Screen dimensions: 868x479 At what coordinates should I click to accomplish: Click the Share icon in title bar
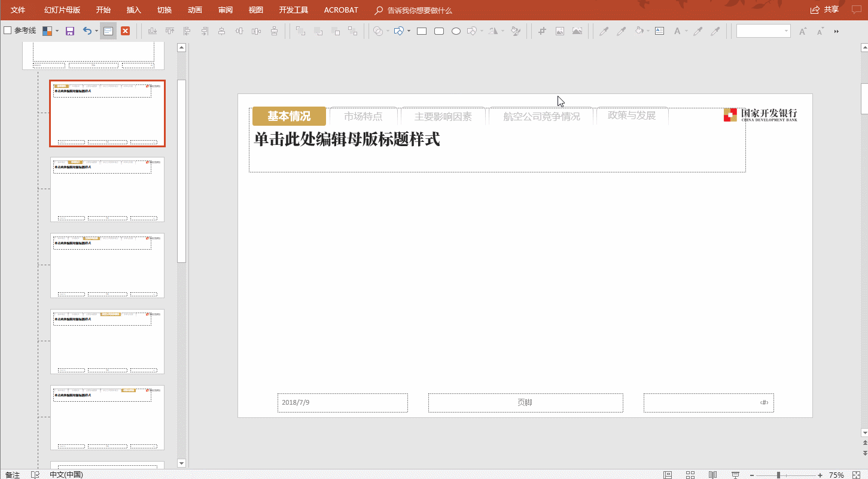(815, 10)
